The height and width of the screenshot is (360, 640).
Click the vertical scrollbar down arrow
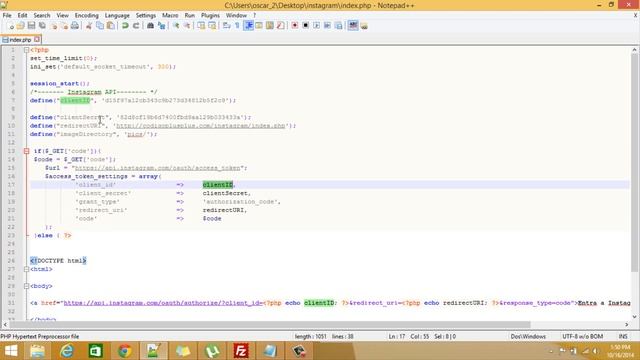[x=634, y=317]
